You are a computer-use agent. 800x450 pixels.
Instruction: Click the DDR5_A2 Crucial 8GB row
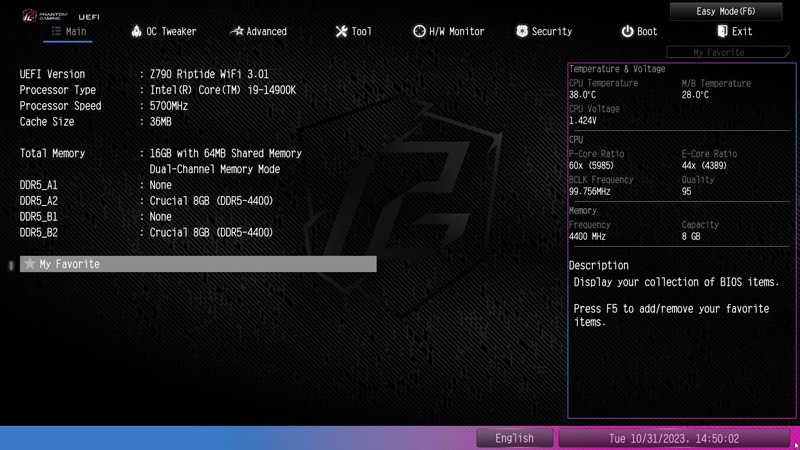146,201
